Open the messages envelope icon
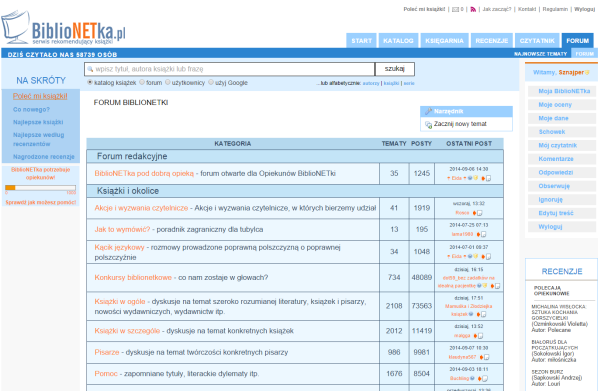Image resolution: width=600 pixels, height=391 pixels. point(455,10)
